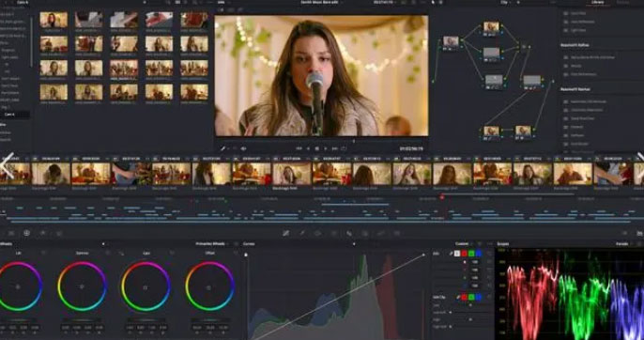Open the Power Window palette
The width and height of the screenshot is (644, 340).
[x=317, y=233]
